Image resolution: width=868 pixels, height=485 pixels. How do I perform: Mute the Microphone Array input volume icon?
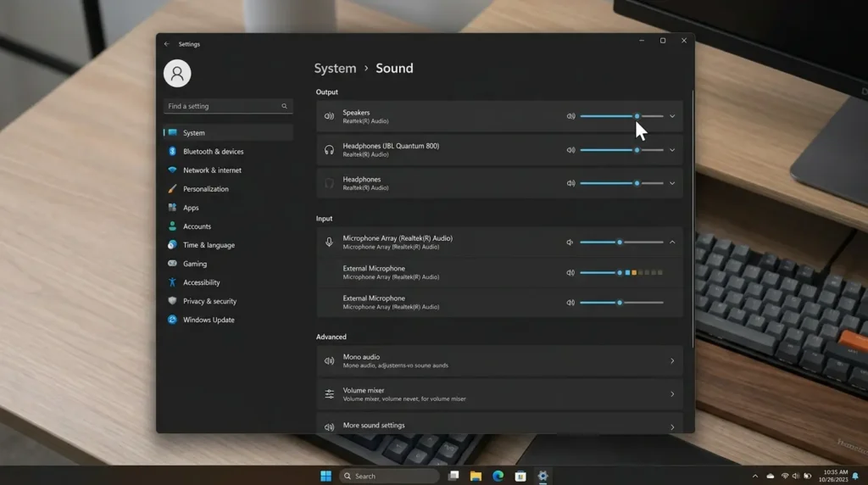tap(570, 242)
